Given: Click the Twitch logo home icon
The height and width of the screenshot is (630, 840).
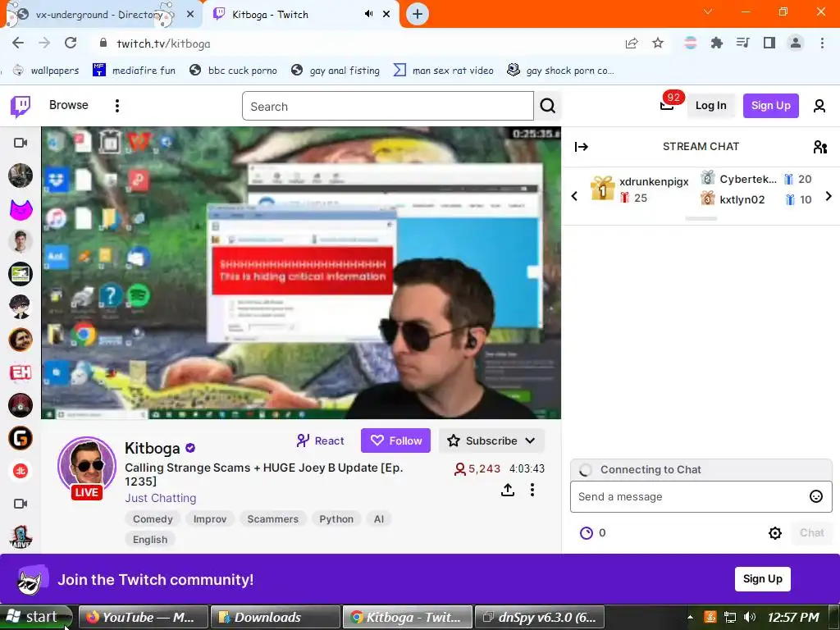Looking at the screenshot, I should 21,106.
